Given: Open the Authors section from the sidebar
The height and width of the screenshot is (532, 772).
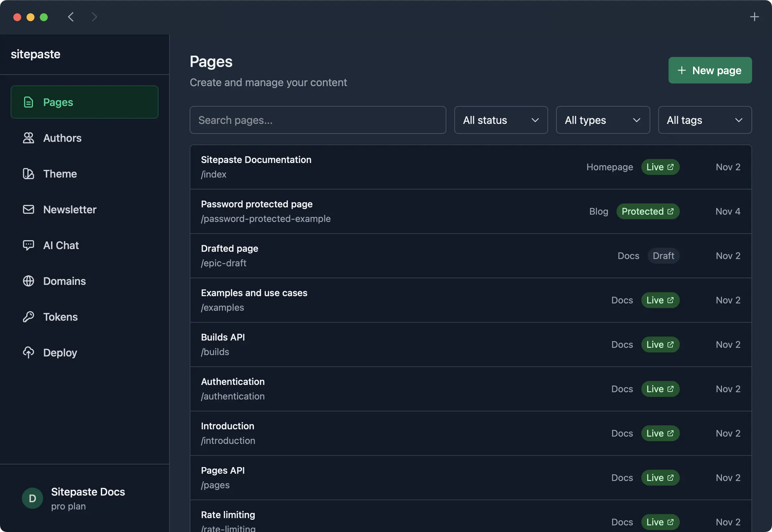Looking at the screenshot, I should tap(62, 138).
